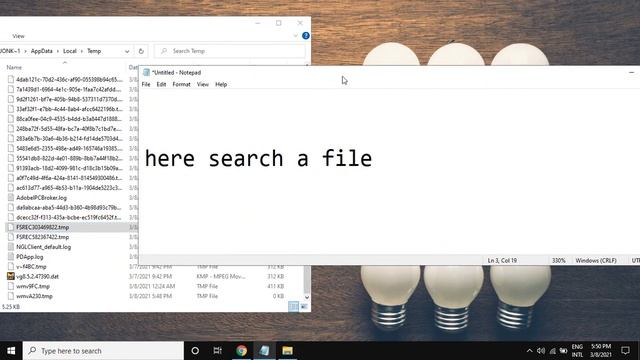Select file starting with '248ba72f-5d55'
Viewport: 640px width, 360px height.
[x=69, y=129]
